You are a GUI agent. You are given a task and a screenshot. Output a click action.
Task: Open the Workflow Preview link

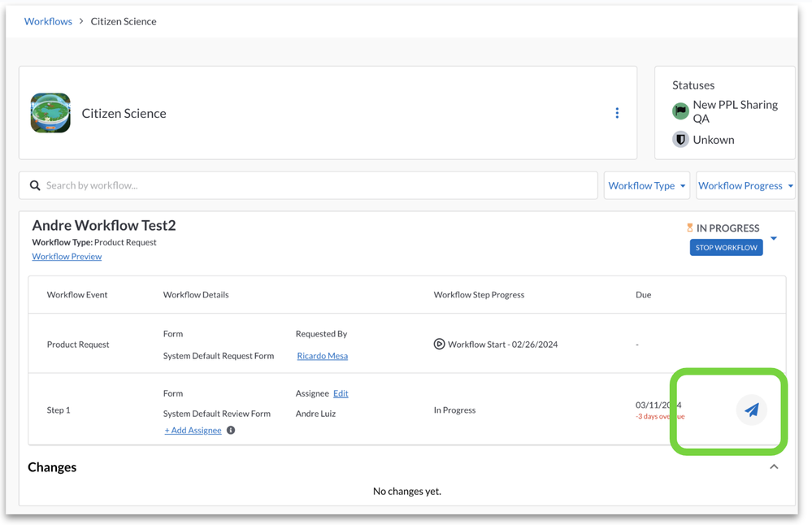click(x=67, y=257)
